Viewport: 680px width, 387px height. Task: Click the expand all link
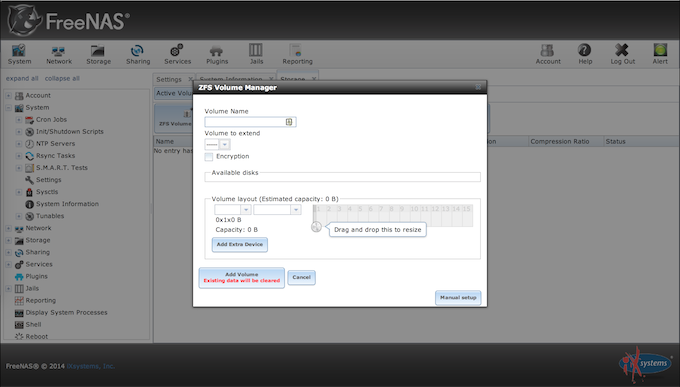22,79
